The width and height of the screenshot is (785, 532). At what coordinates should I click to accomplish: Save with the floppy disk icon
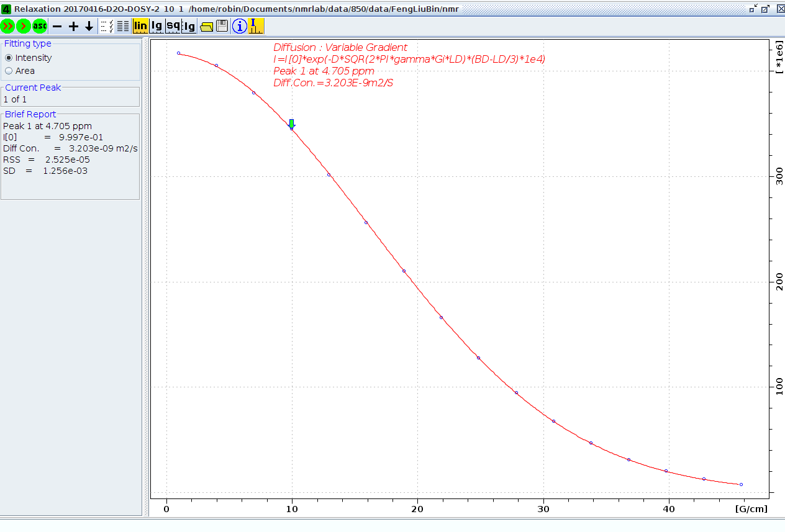[x=222, y=26]
